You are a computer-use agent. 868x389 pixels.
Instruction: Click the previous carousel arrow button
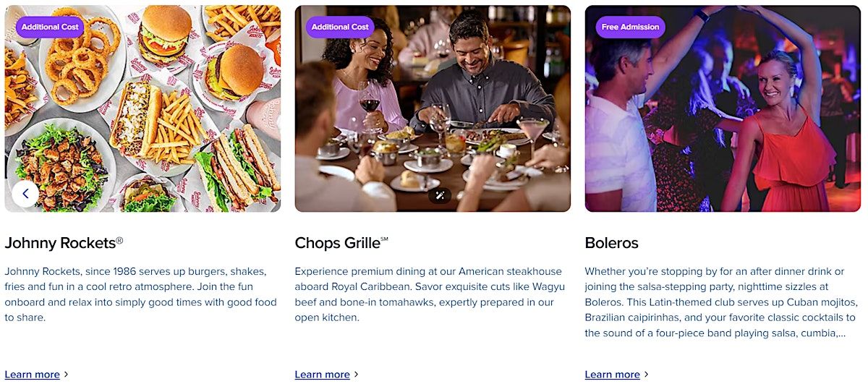[x=25, y=194]
